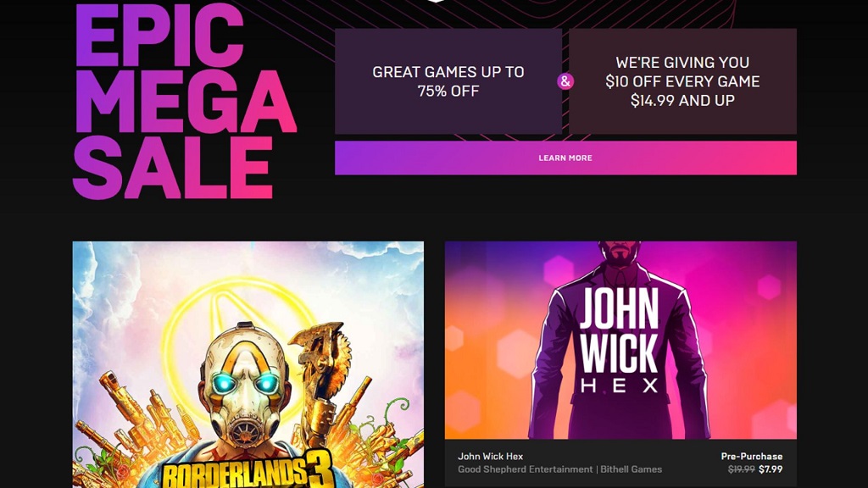
Task: Click the white logo fragment at top
Action: (436, 1)
